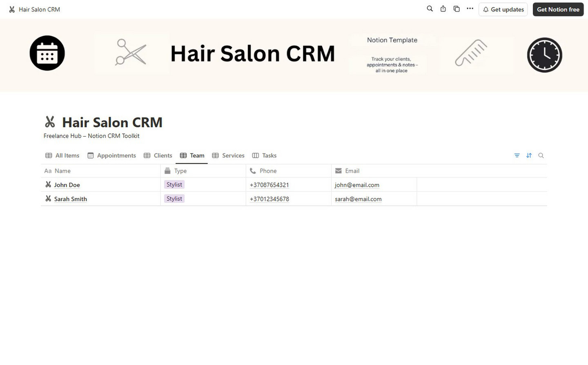
Task: Click the filter icon above the table
Action: [517, 155]
